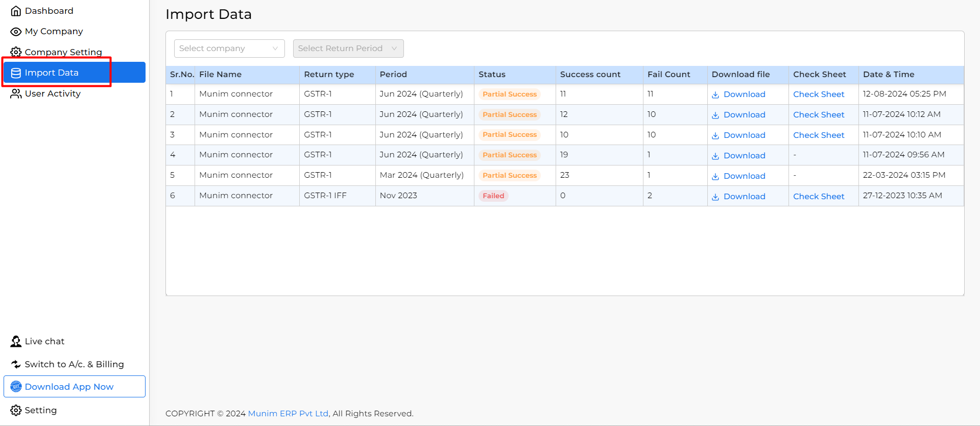
Task: Open My Company page
Action: point(54,31)
